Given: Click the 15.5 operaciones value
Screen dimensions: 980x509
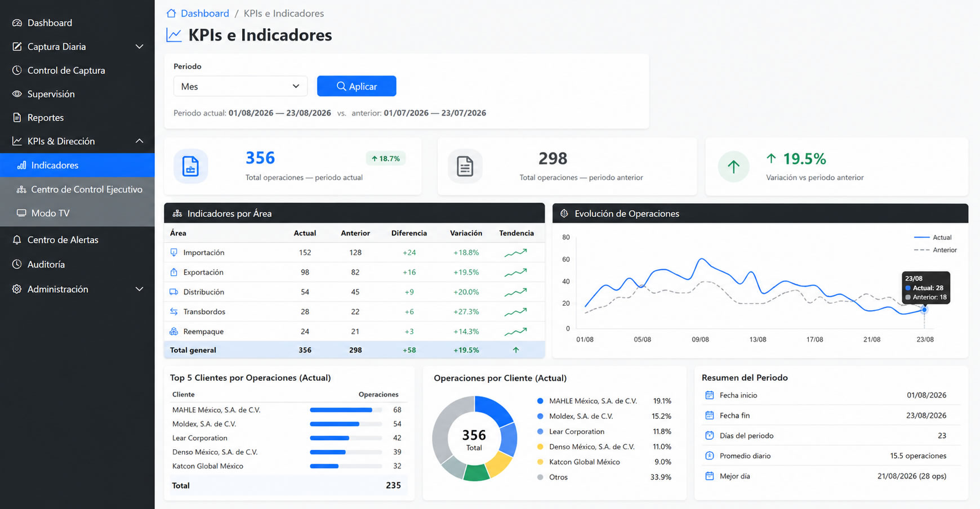Looking at the screenshot, I should coord(918,456).
